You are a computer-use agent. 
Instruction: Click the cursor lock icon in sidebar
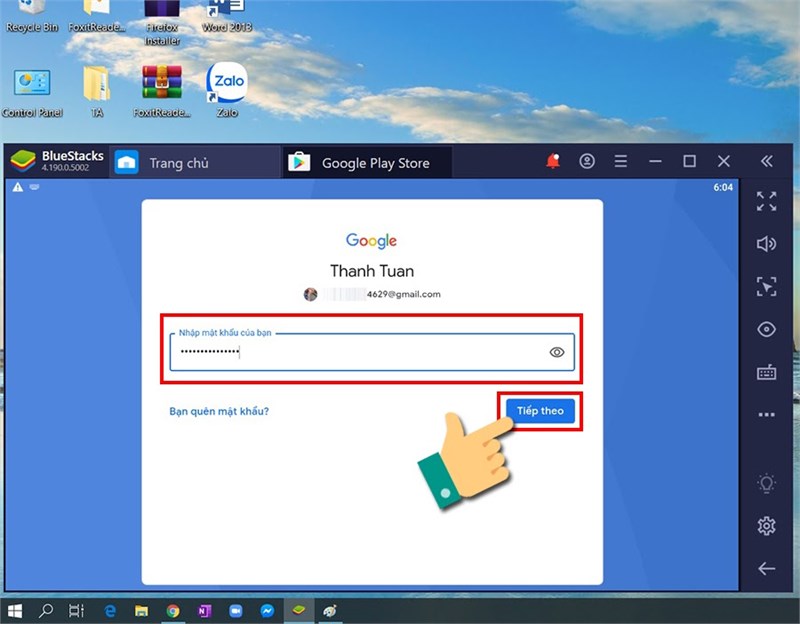pos(766,287)
